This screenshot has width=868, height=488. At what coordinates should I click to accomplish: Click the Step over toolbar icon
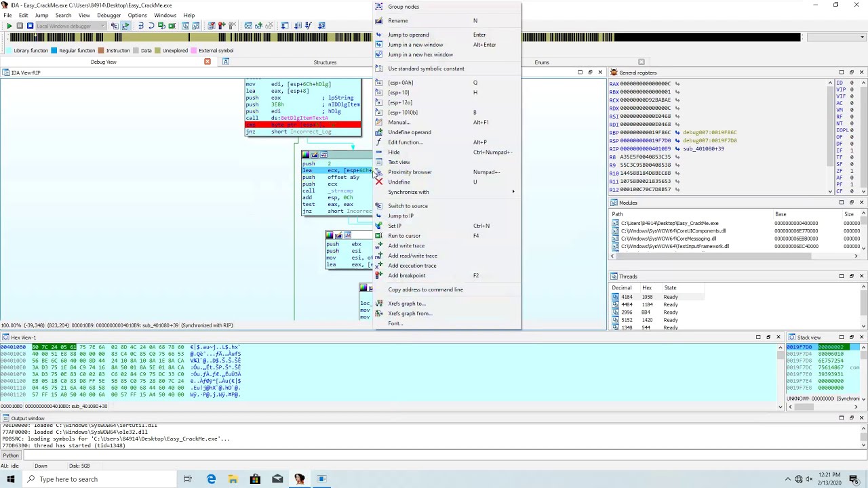[151, 26]
